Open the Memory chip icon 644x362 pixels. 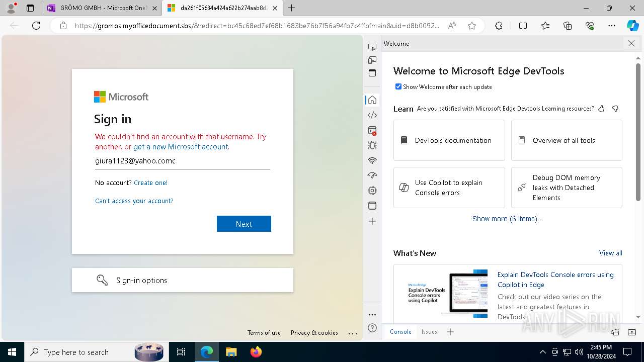(372, 191)
